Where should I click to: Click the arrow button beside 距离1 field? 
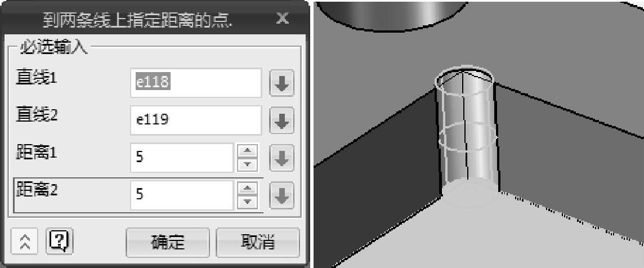(281, 158)
